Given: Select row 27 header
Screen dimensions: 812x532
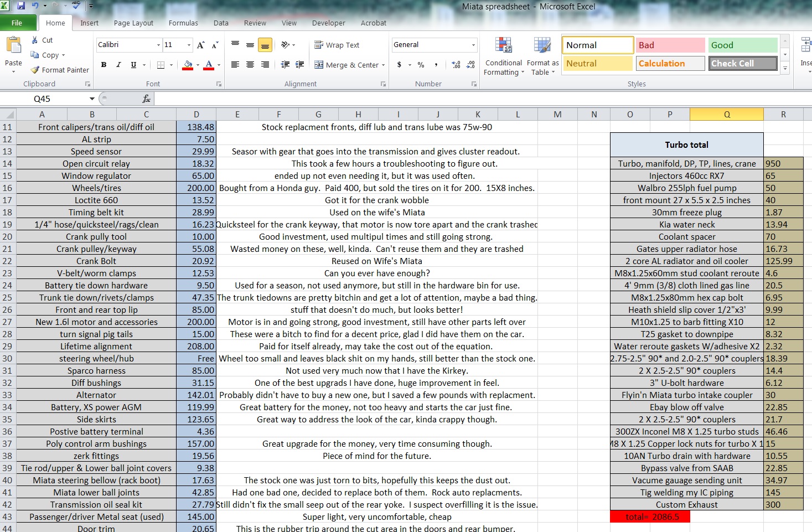Looking at the screenshot, I should pos(8,322).
